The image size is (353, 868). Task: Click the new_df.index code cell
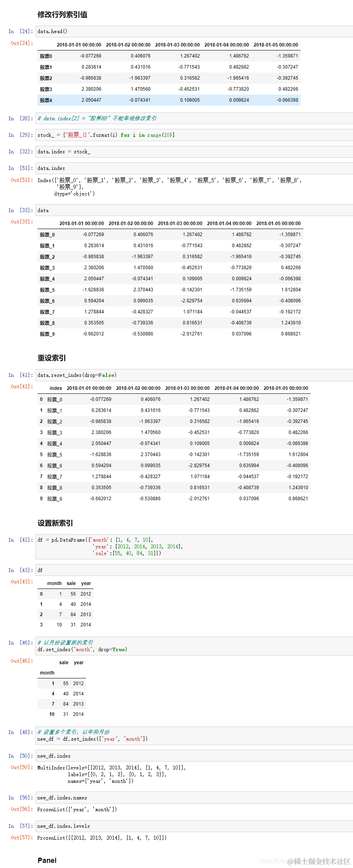click(x=194, y=756)
